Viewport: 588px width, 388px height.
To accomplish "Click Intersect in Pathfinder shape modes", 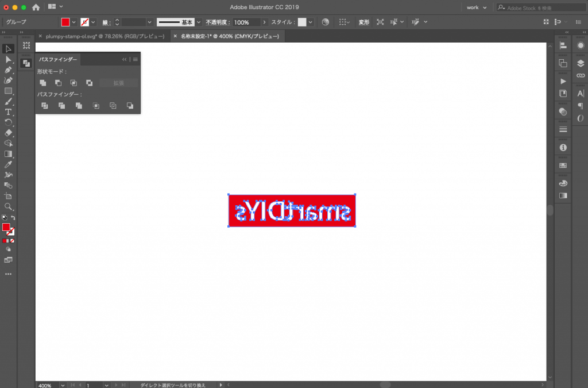I will point(73,83).
